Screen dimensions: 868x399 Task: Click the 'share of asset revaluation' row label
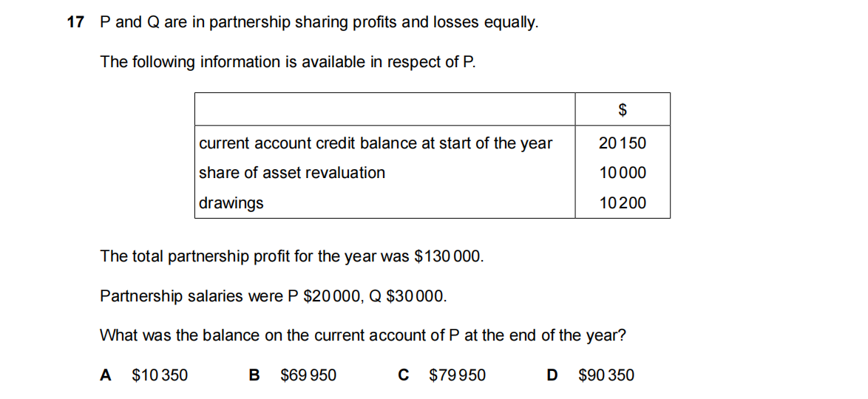(x=292, y=173)
